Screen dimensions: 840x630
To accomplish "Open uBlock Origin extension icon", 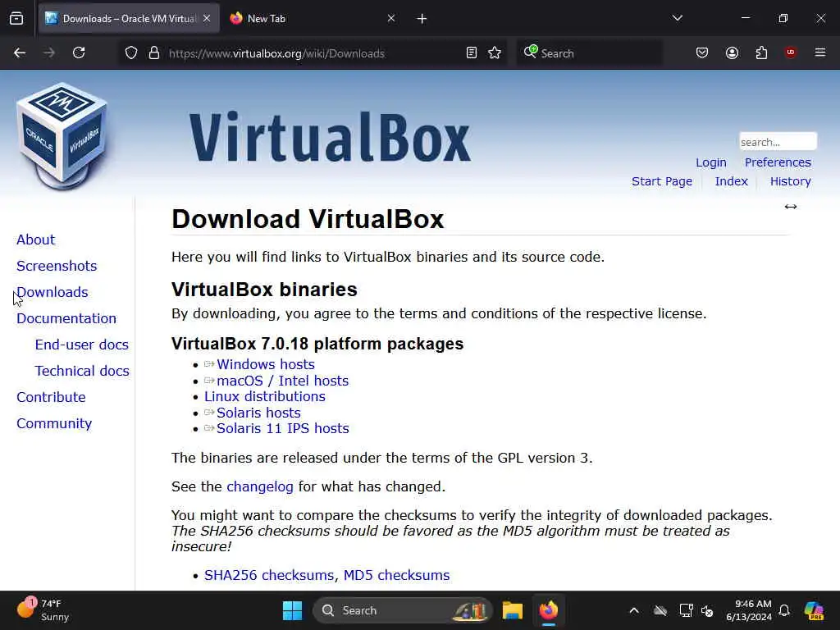I will [791, 52].
